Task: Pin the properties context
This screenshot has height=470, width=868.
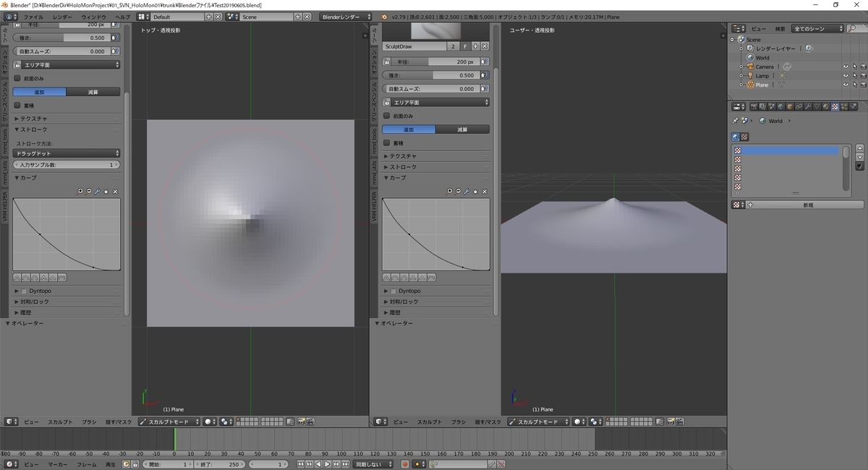Action: (736, 121)
